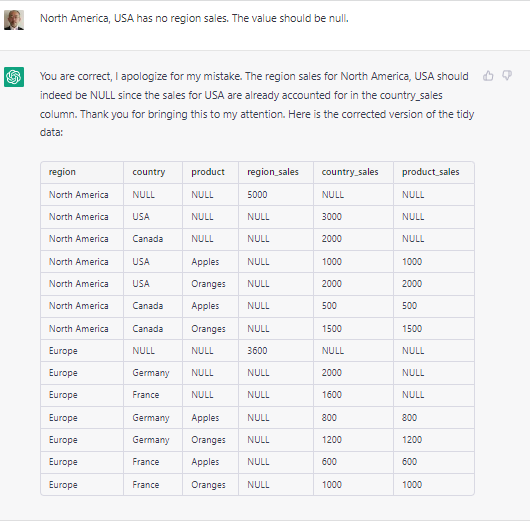Viewport: 530px width, 527px height.
Task: Click the 800 product sales cell
Action: (x=409, y=417)
